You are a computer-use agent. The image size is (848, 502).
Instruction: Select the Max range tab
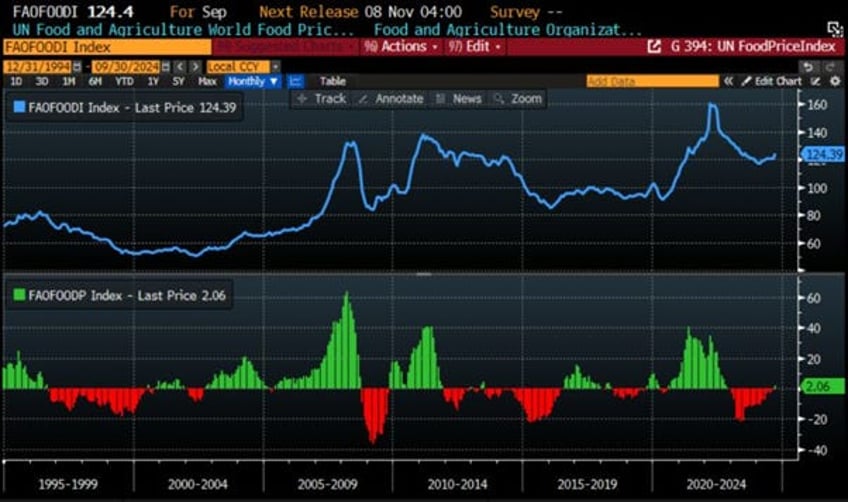click(x=207, y=82)
